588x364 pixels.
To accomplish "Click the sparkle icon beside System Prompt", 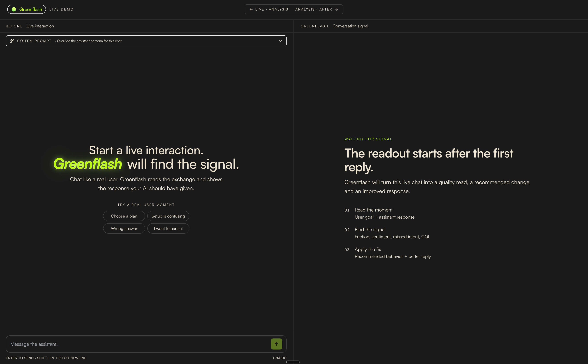I will click(x=12, y=41).
